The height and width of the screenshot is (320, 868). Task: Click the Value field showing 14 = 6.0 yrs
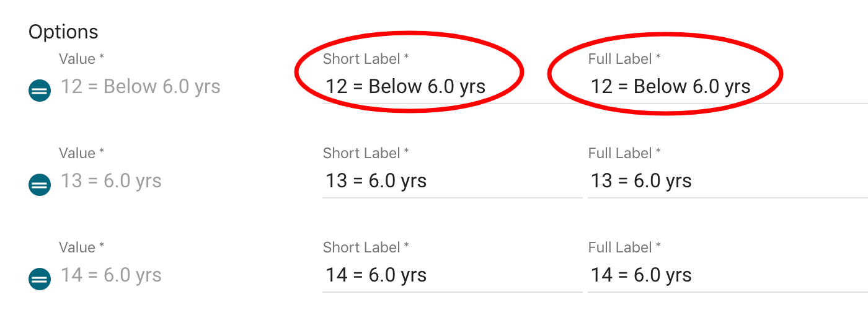112,275
